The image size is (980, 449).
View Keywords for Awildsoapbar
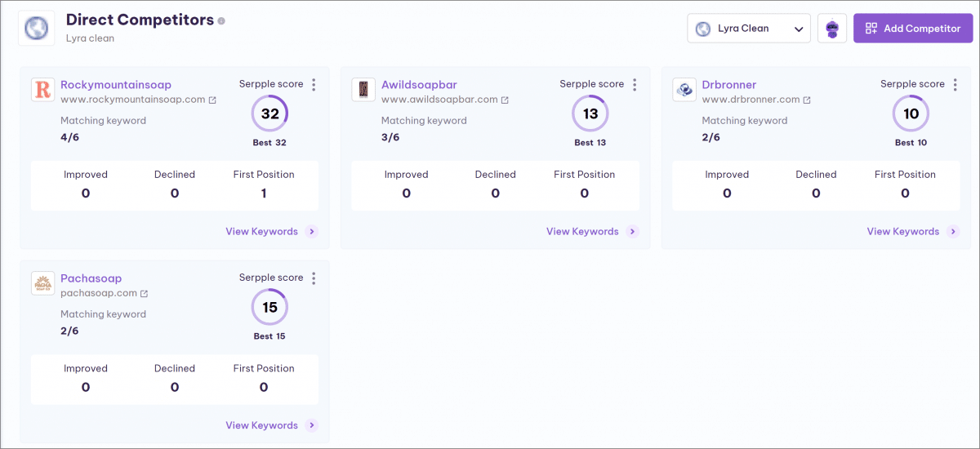582,232
